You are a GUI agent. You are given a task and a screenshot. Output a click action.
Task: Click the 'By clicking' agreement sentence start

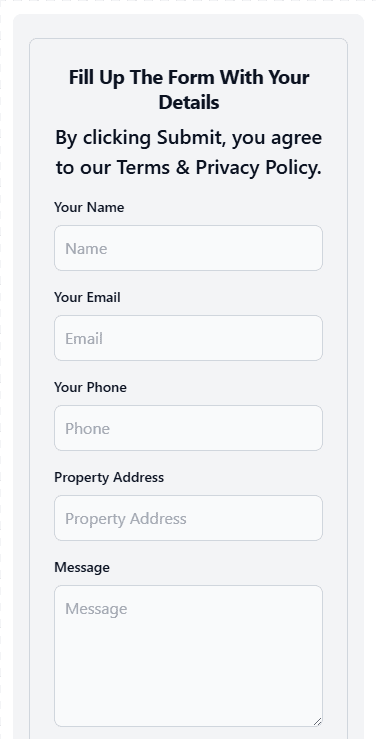coord(103,138)
